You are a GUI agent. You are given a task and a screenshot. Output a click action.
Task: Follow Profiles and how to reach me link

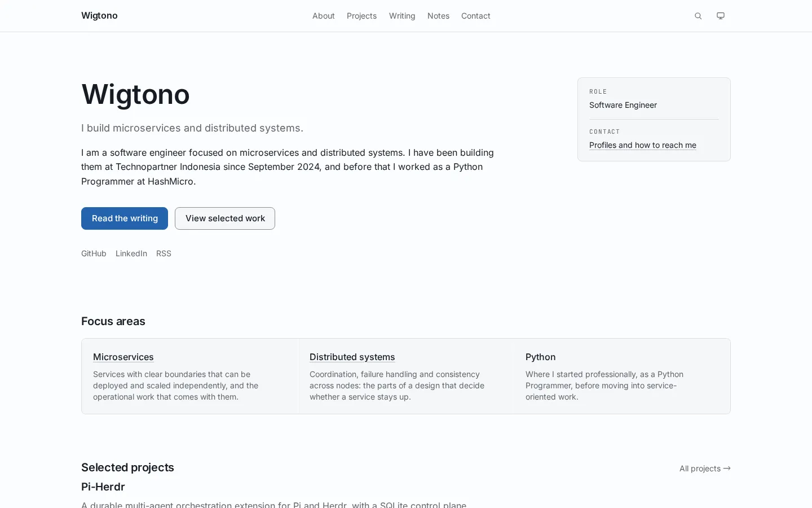coord(643,145)
